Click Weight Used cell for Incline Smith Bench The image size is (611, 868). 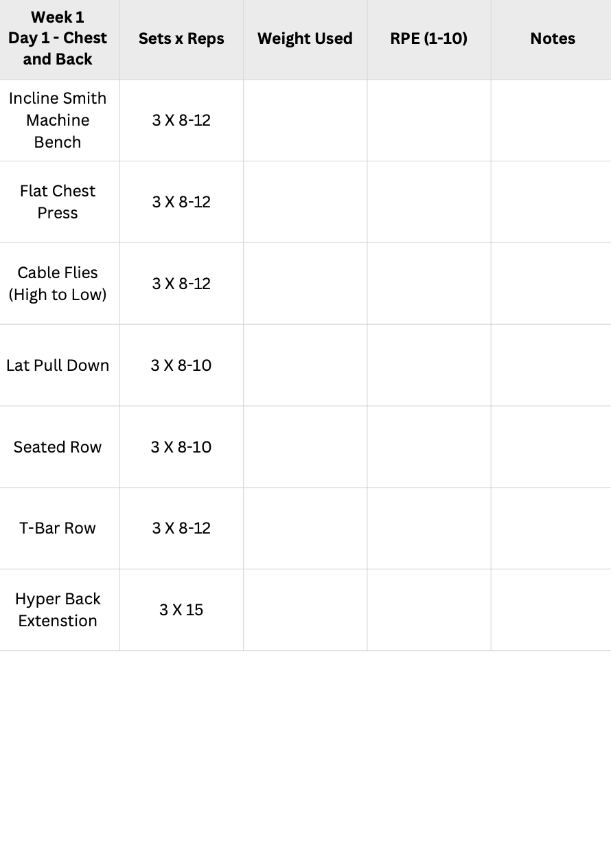coord(305,120)
